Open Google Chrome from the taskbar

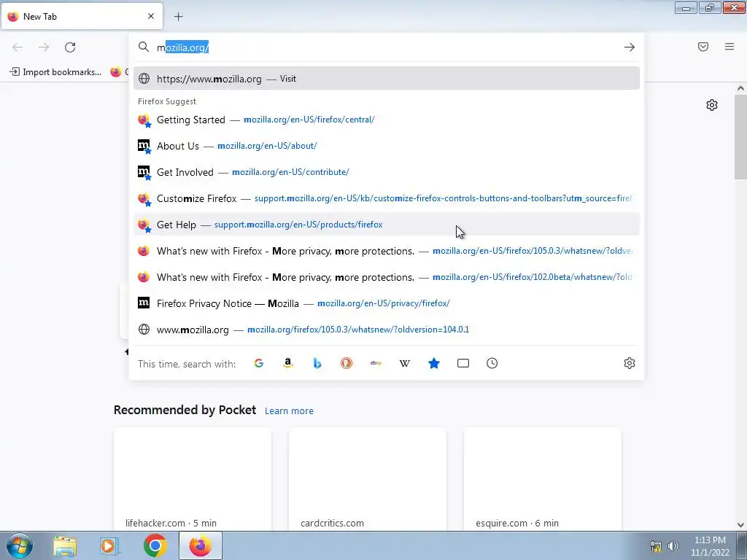(155, 545)
